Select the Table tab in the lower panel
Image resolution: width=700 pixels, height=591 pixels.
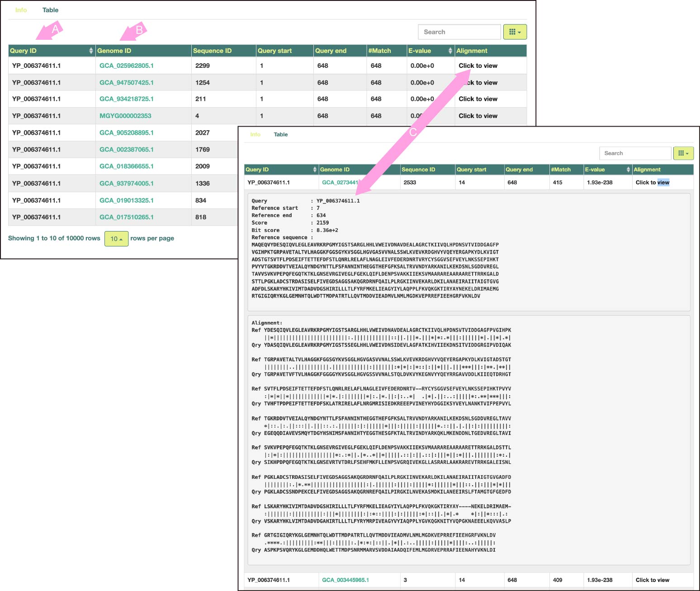[281, 134]
